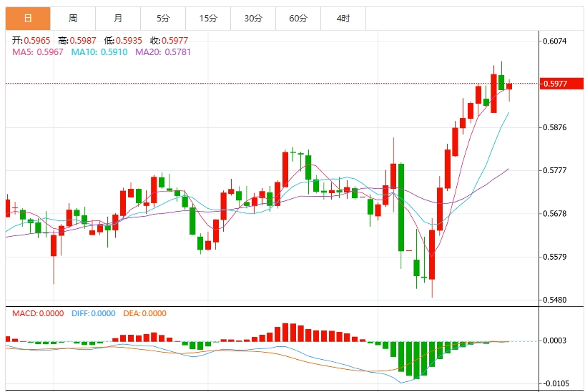Click the 收:0.5977 close price value

pos(169,40)
